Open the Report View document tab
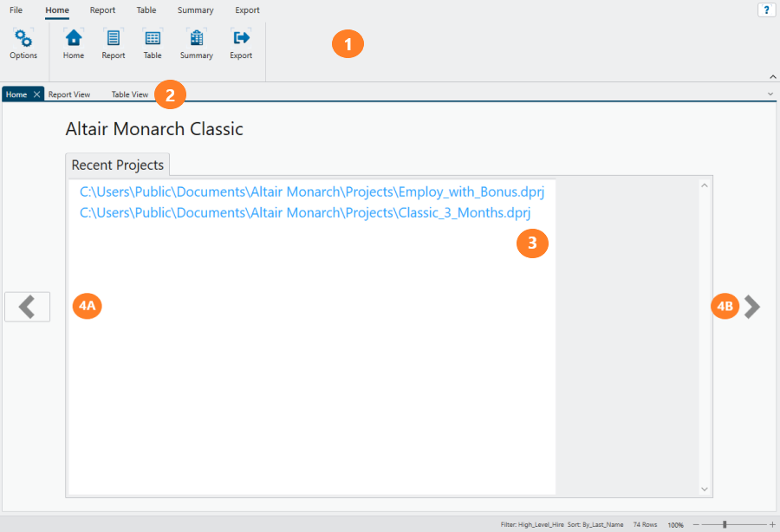Viewport: 780px width, 532px height. click(69, 94)
